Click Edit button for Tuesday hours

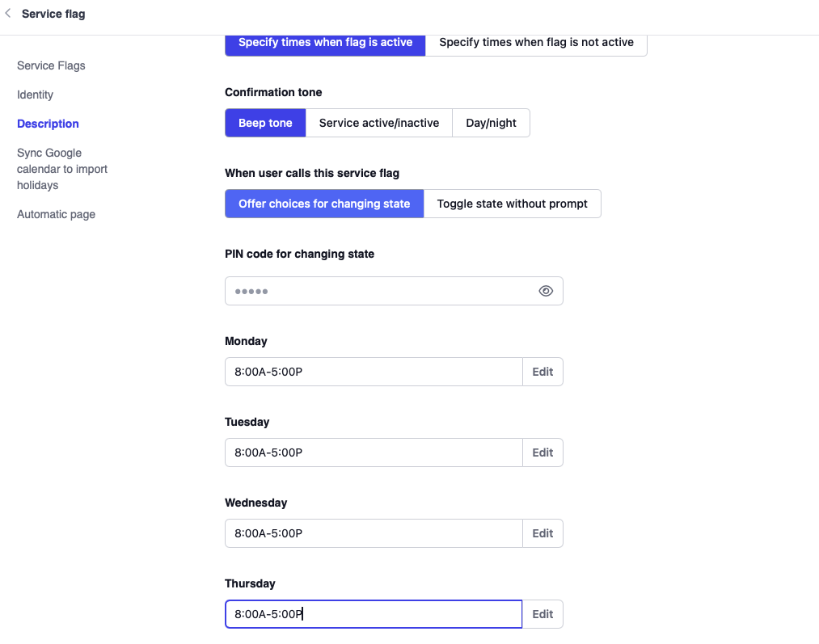542,452
